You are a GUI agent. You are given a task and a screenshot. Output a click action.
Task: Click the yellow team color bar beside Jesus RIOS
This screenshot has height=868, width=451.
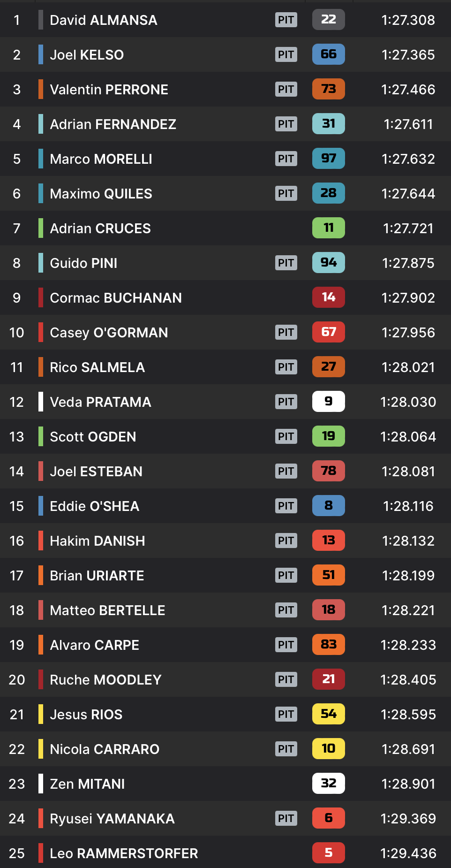(x=41, y=714)
